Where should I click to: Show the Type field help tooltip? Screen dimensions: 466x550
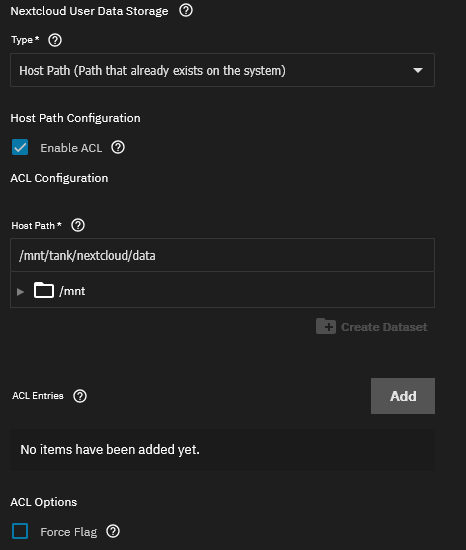[x=55, y=40]
